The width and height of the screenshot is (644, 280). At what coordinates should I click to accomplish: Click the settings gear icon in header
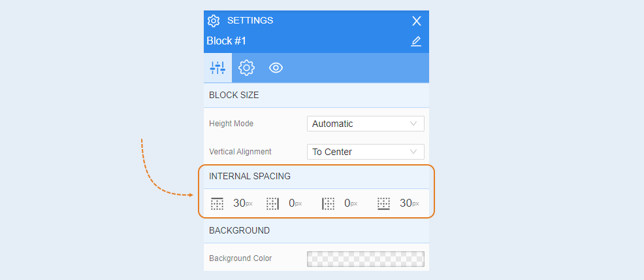coord(214,20)
